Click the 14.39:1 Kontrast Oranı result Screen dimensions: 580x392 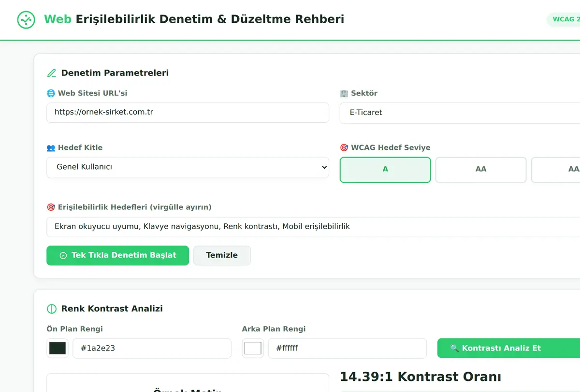pyautogui.click(x=420, y=377)
